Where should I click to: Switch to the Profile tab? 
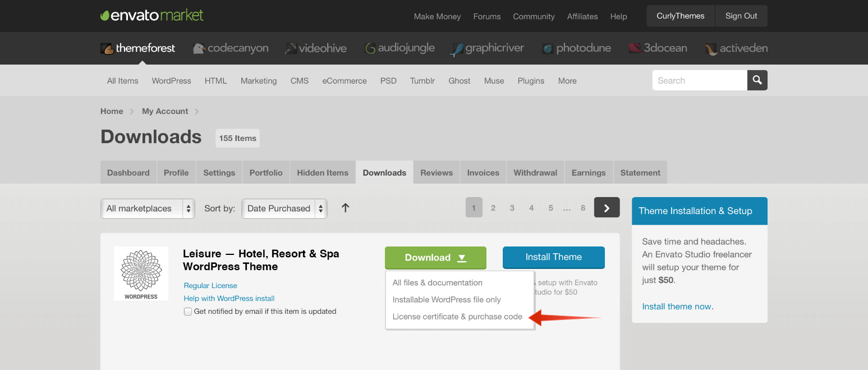176,172
